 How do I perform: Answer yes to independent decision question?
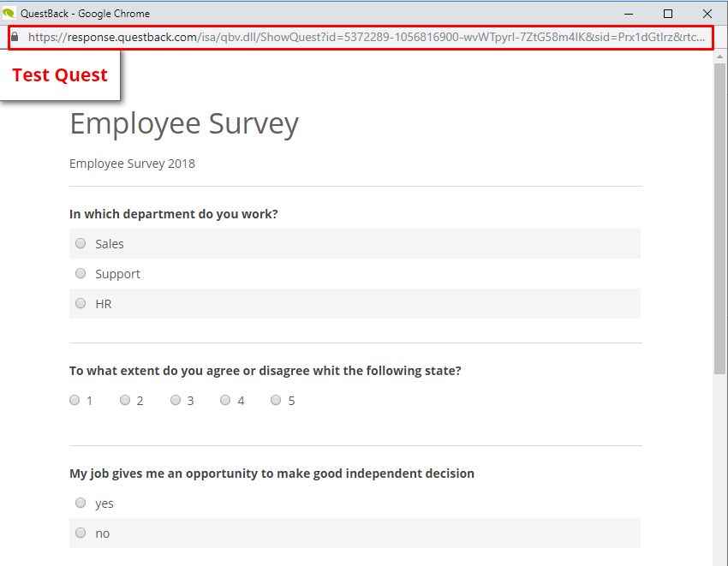coord(81,503)
